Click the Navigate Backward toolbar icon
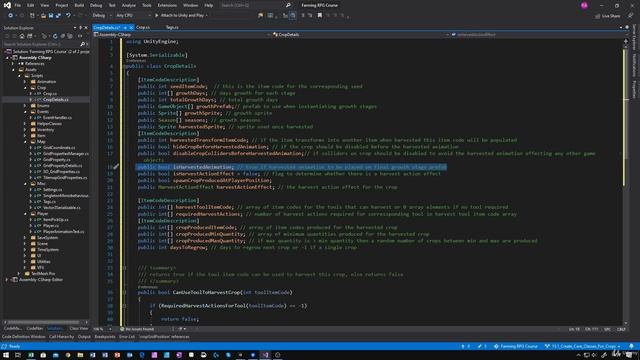Screen dimensions: 640x360 10,16
